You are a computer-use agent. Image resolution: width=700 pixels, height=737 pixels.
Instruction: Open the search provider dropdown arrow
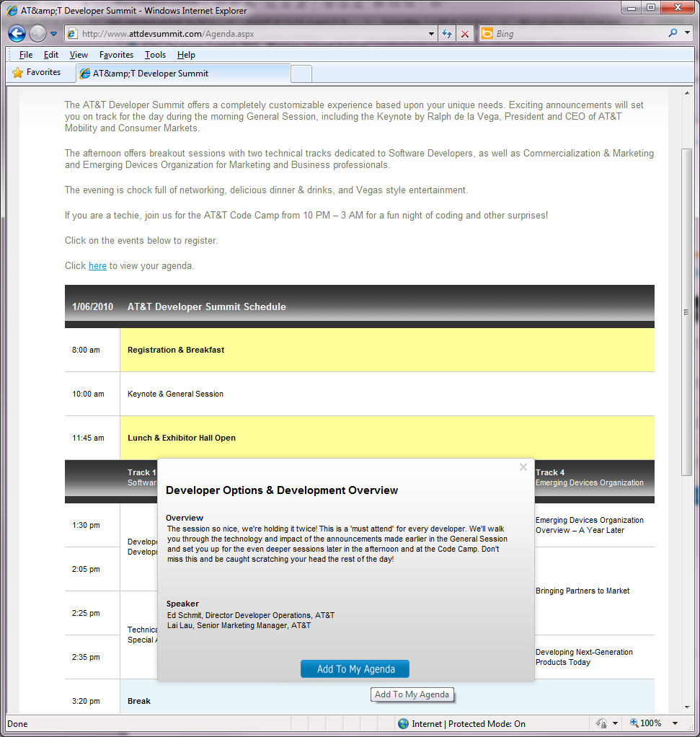coord(687,33)
